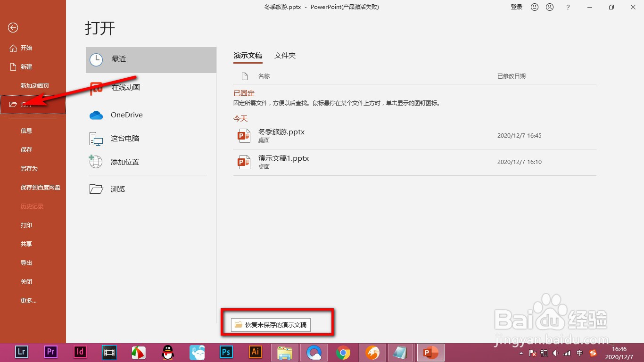Click the PowerPoint icon beside 冬季旅游.pptx
This screenshot has height=362, width=644.
244,136
